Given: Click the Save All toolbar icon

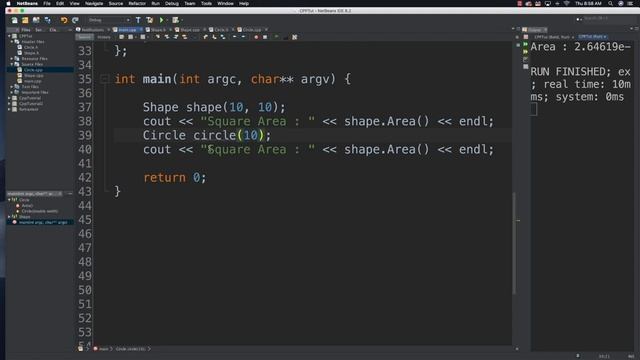Looking at the screenshot, I should pyautogui.click(x=47, y=20).
